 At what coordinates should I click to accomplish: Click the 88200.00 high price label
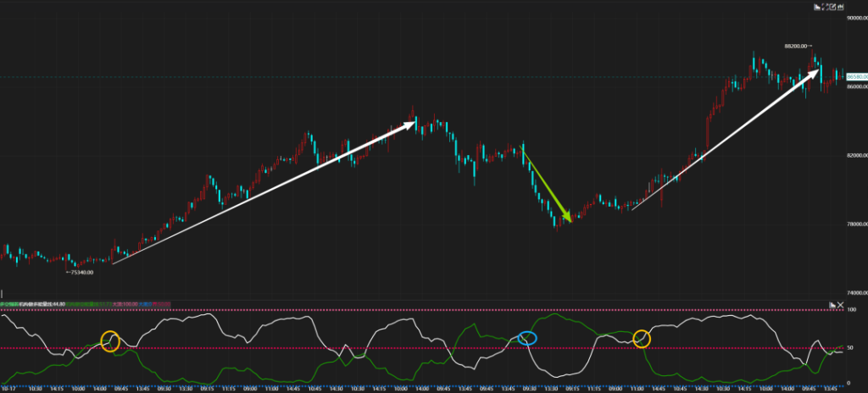click(795, 46)
